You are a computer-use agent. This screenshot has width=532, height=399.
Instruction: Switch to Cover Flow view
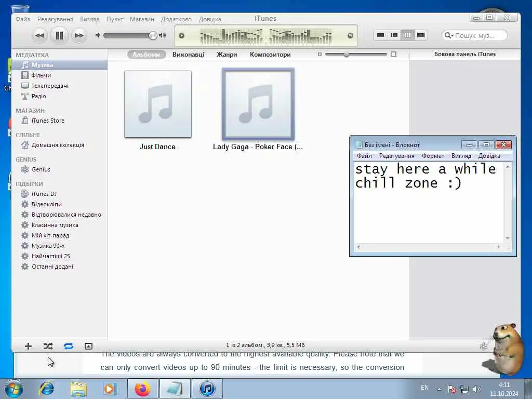tap(421, 35)
